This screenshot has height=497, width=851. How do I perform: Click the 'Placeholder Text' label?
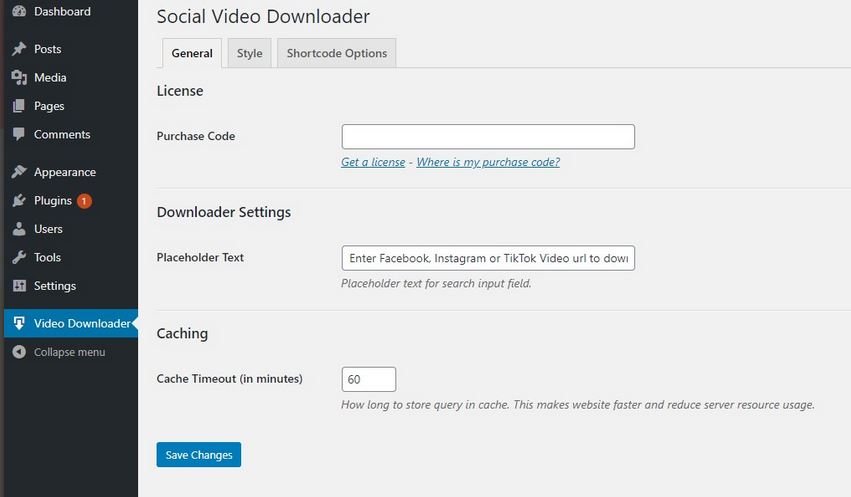click(x=200, y=258)
